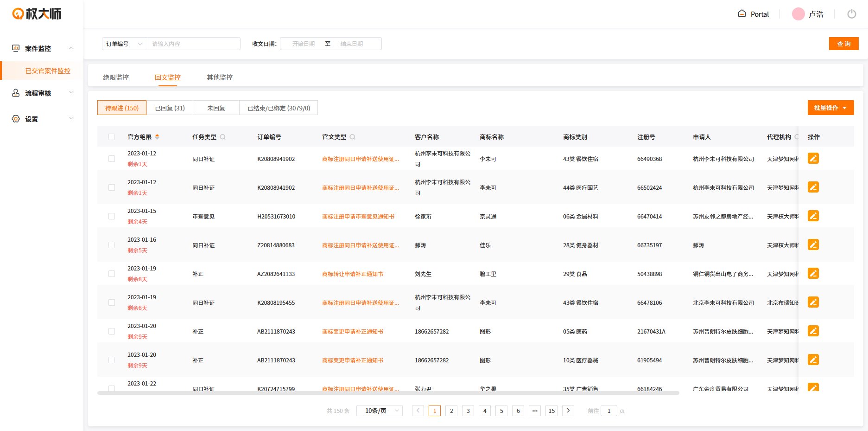
Task: Open notice 商标转让申请补正通知书 link
Action: tap(353, 274)
